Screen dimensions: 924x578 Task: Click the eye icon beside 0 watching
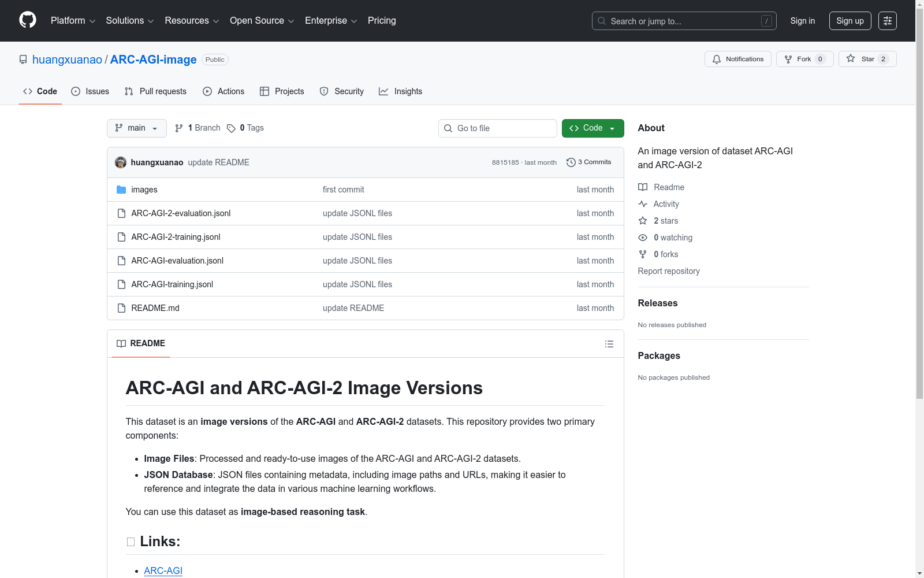click(643, 238)
